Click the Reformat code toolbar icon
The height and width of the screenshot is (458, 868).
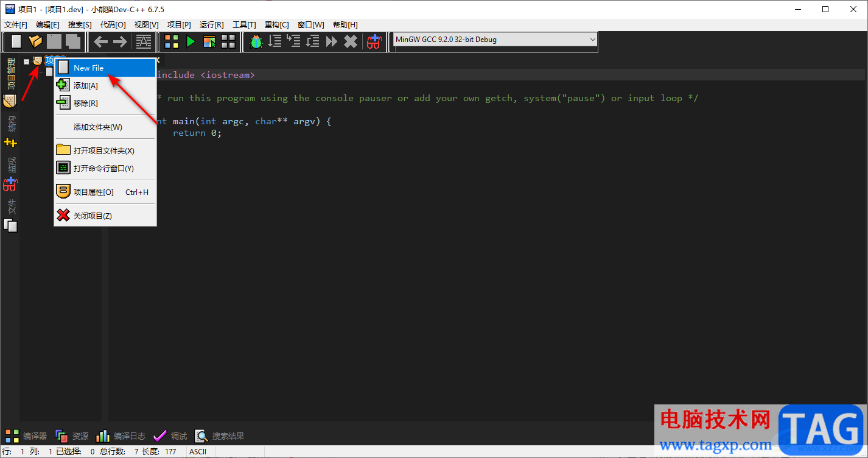point(144,41)
